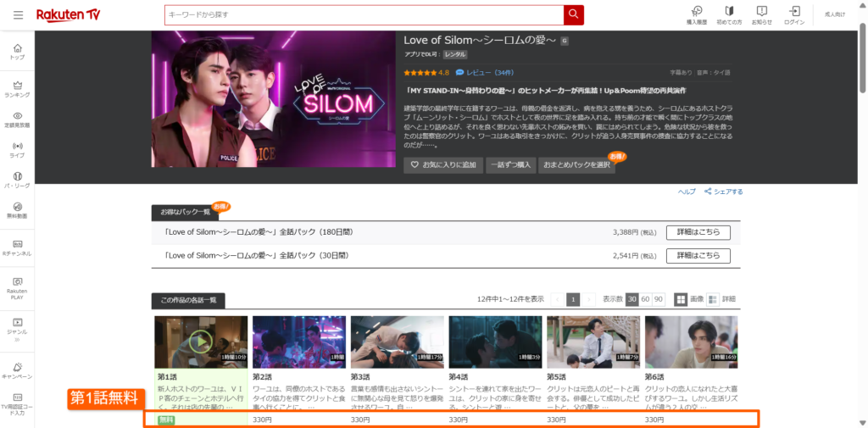The width and height of the screenshot is (868, 428).
Task: Open episode 6 (第6話) thumbnail
Action: tap(692, 342)
